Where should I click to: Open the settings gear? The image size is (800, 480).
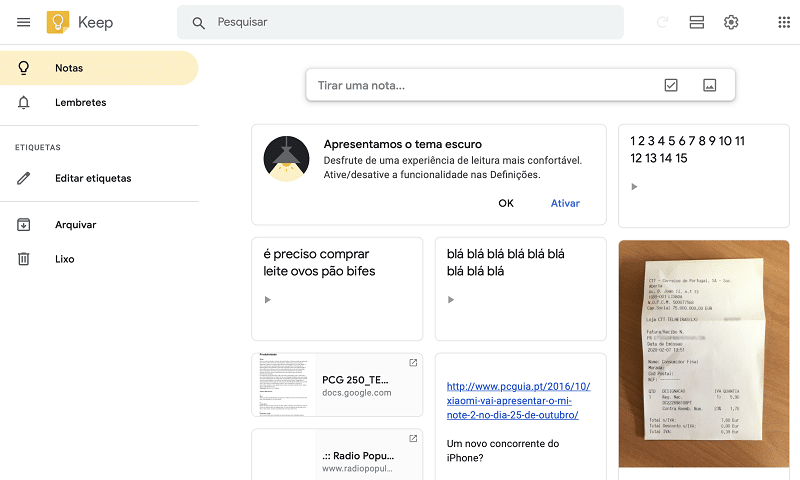coord(731,22)
